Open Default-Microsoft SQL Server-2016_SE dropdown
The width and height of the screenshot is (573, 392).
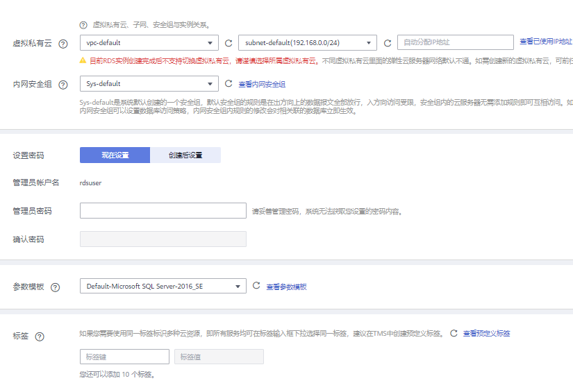tap(163, 286)
